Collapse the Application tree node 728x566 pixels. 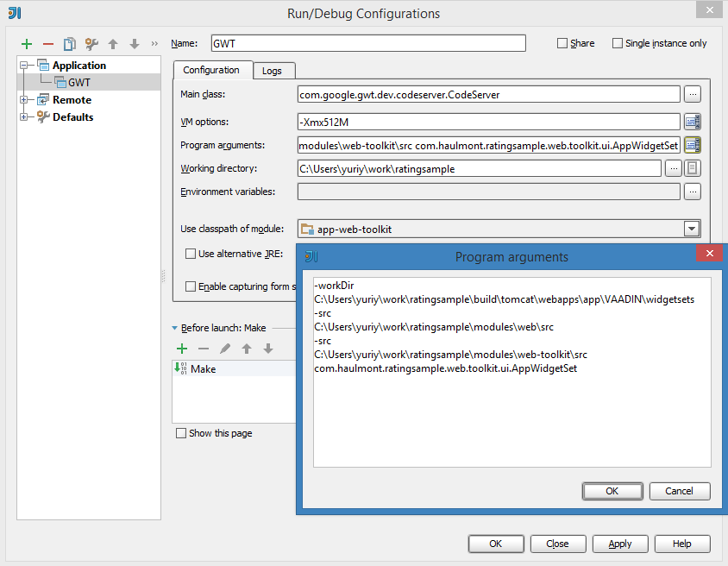[23, 66]
